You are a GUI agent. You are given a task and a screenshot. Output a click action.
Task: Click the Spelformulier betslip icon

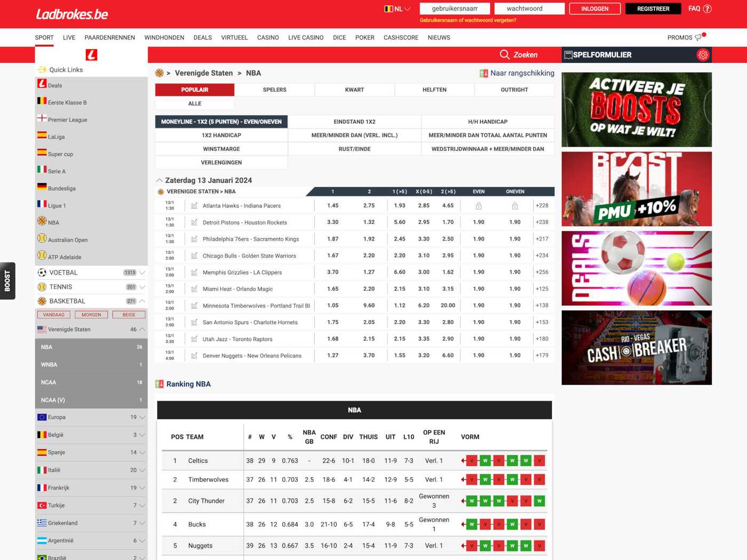(568, 55)
